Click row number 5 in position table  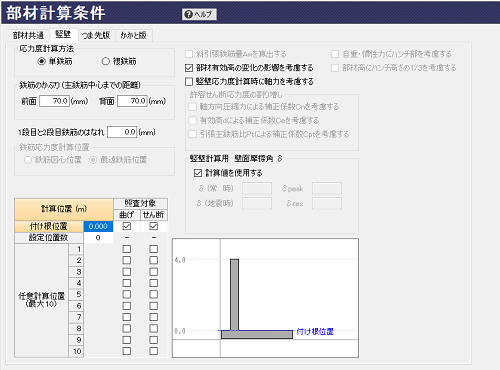tap(76, 294)
